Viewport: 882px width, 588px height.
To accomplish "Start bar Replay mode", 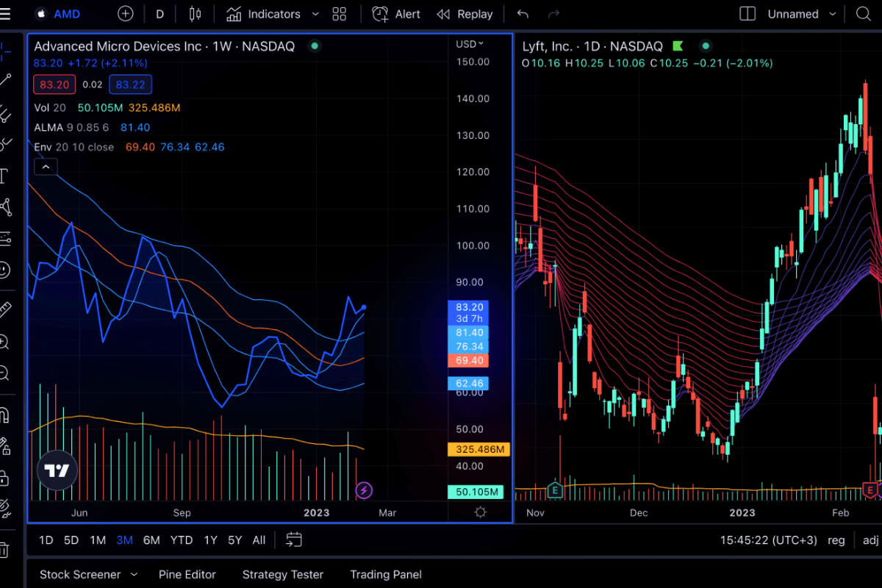I will coord(465,14).
